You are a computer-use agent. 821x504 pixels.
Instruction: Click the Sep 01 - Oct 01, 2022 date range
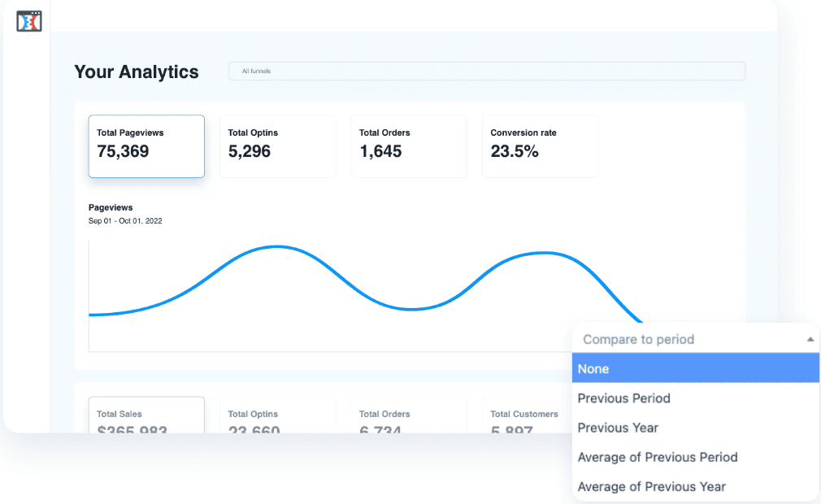[125, 221]
